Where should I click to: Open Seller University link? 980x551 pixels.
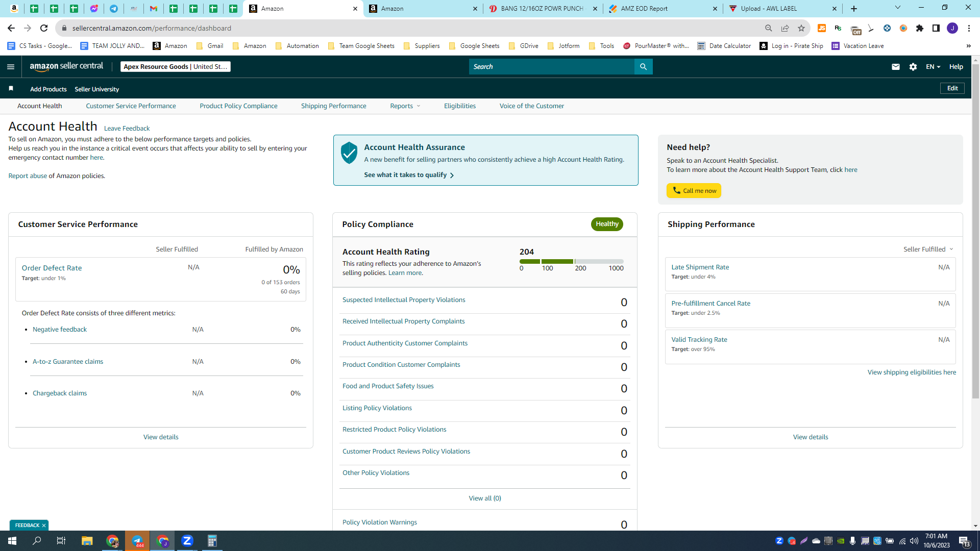97,89
